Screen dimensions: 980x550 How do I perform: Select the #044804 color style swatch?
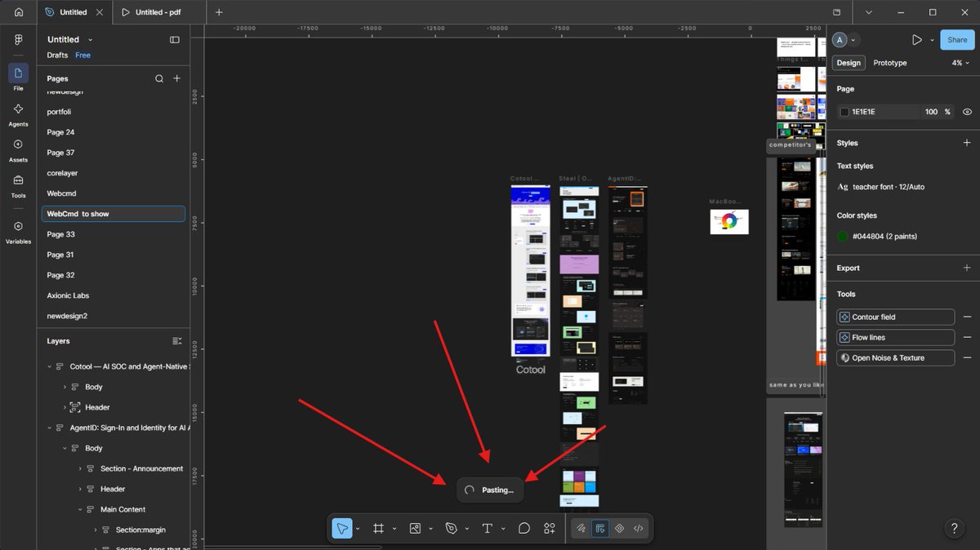843,237
